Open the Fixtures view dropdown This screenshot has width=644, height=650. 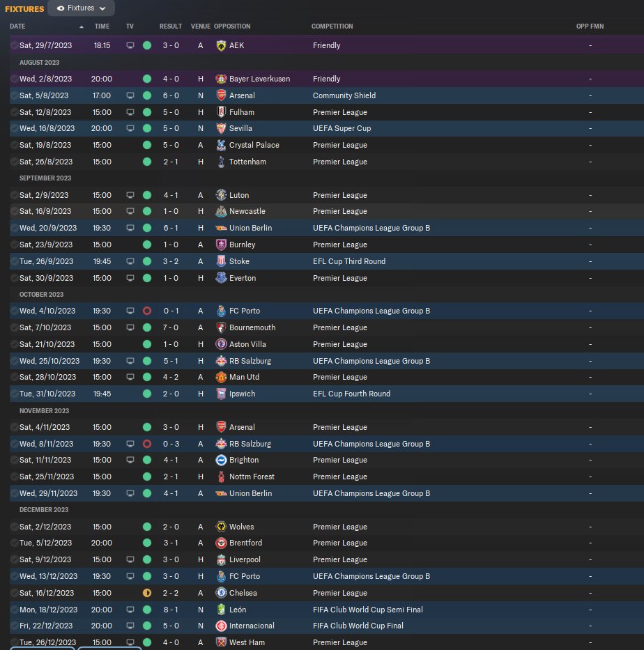coord(82,8)
